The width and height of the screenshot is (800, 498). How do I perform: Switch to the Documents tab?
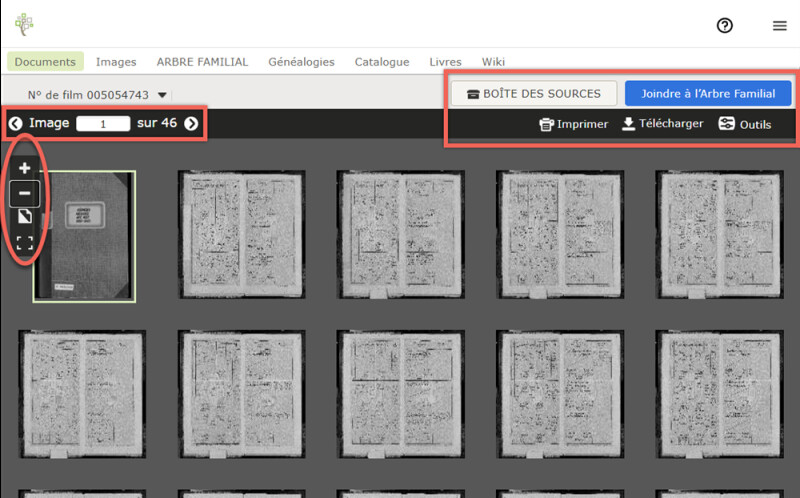[45, 62]
